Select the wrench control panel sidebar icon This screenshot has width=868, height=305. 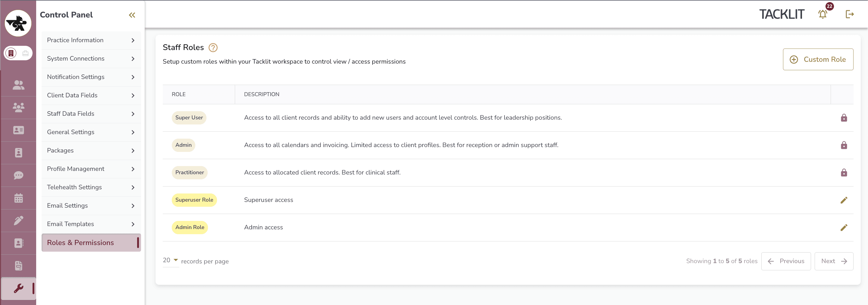tap(18, 288)
